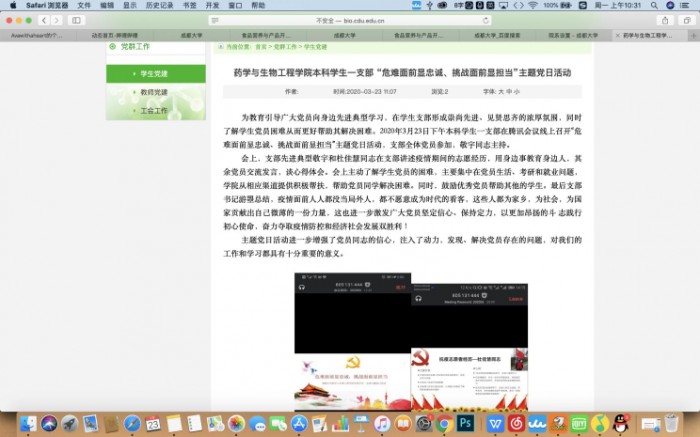Open Photoshop from the Dock

click(x=465, y=423)
